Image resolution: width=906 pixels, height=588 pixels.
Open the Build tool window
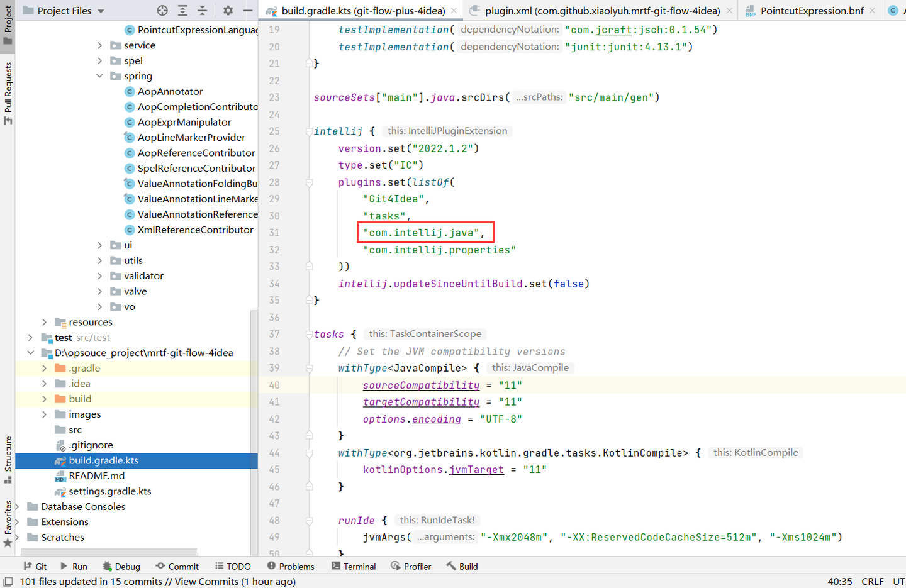462,566
